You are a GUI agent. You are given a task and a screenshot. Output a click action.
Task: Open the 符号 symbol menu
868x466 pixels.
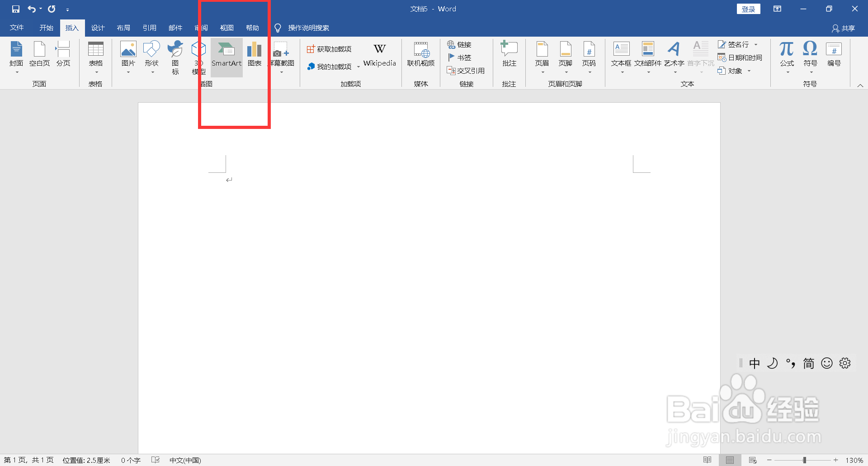(810, 57)
